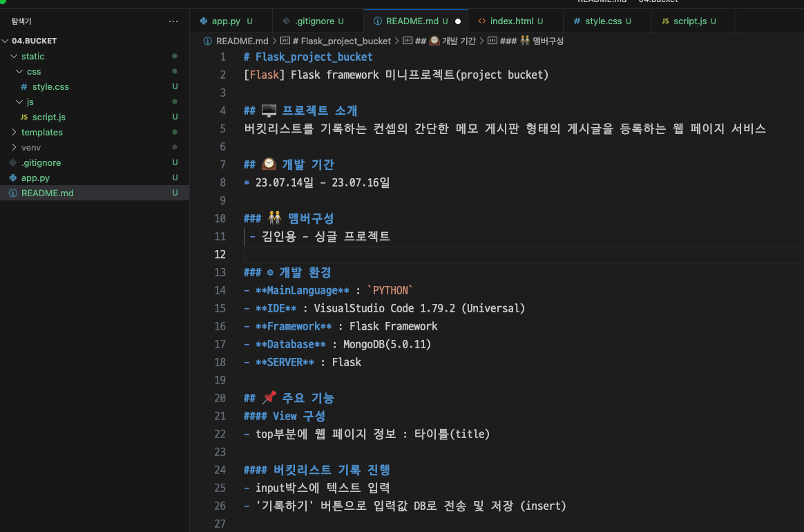Click the git status dot on static folder
Screen dimensions: 804x532
[x=175, y=56]
